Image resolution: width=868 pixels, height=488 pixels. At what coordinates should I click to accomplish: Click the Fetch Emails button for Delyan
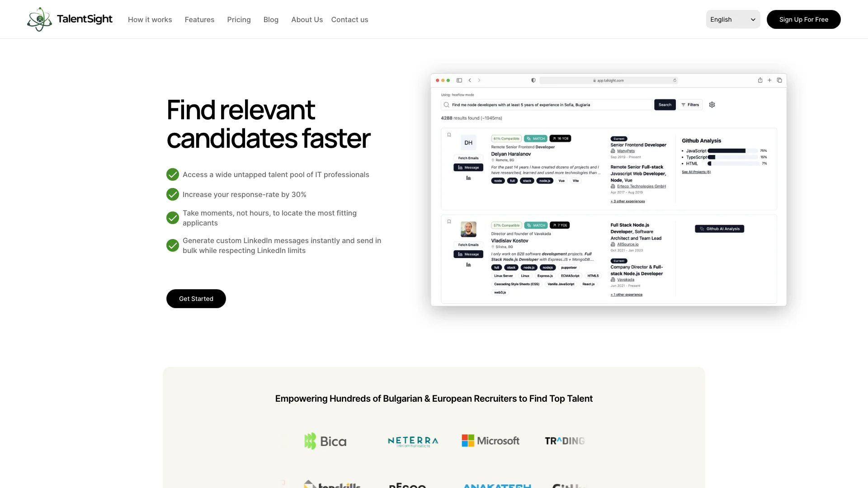[x=468, y=159]
